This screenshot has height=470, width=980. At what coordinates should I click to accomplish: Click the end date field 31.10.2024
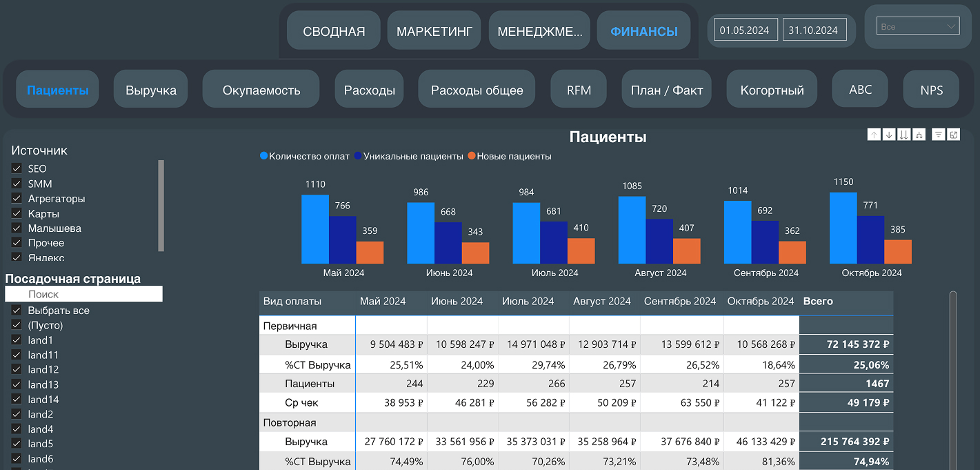tap(814, 30)
